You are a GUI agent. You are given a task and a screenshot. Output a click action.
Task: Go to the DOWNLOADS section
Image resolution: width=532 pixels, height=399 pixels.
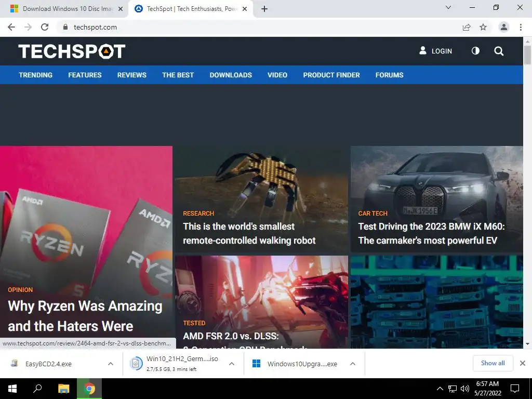231,75
